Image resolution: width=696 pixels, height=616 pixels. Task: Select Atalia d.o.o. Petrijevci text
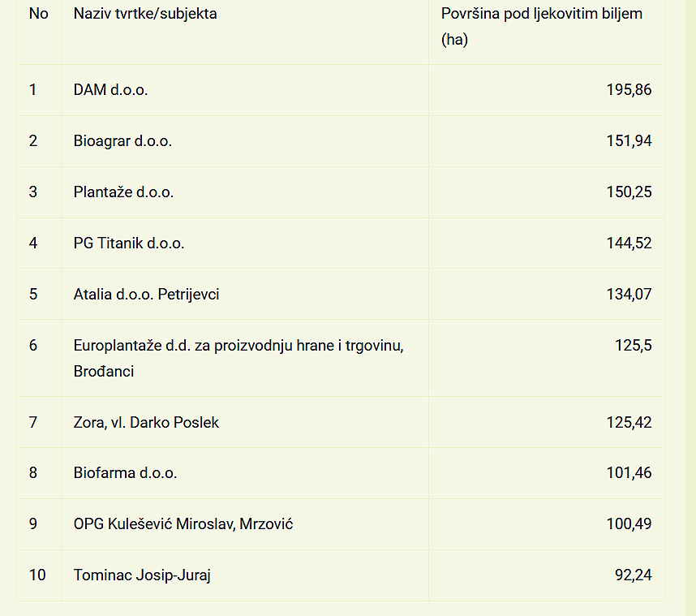[x=147, y=294]
